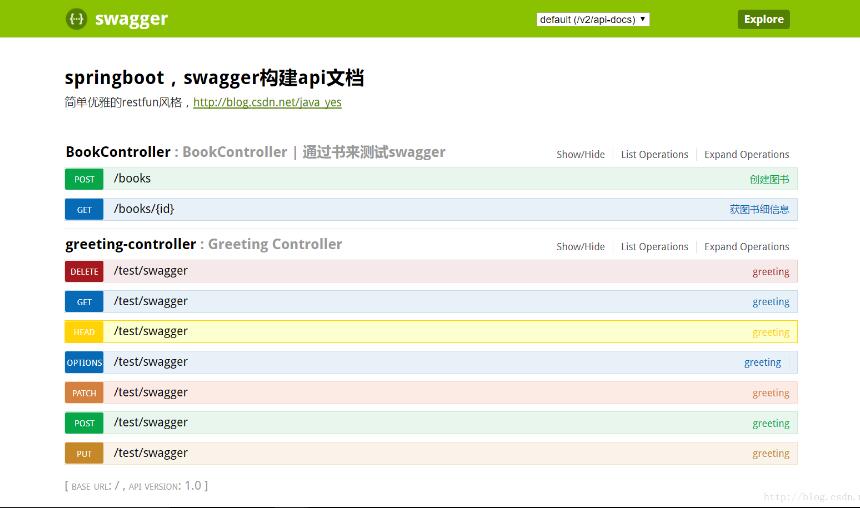
Task: Click List Operations for BookController
Action: click(654, 155)
